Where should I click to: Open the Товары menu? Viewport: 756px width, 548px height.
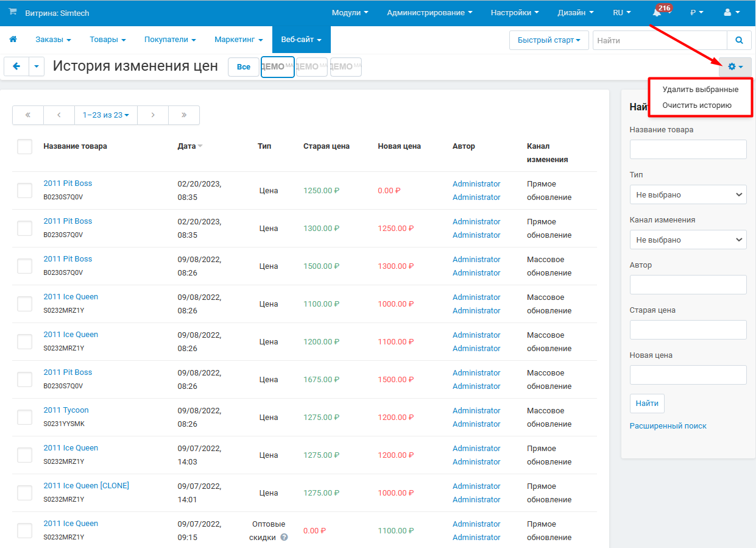pos(108,40)
